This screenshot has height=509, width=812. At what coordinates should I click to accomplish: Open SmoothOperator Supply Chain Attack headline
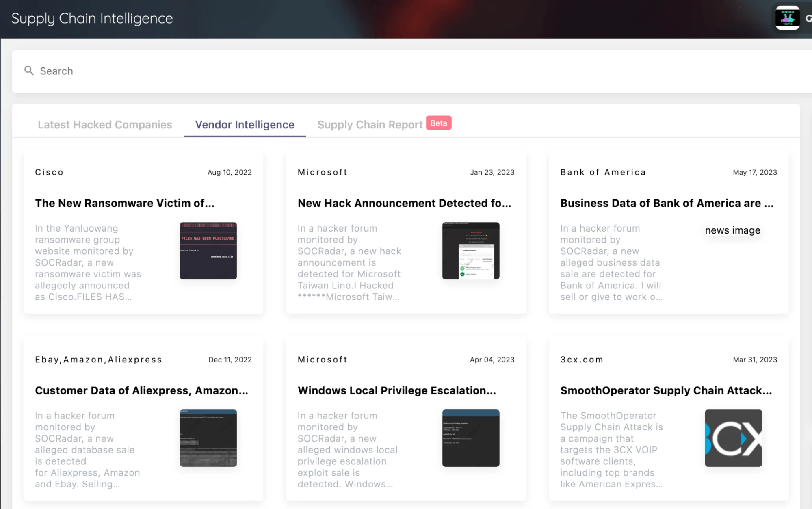coord(666,390)
